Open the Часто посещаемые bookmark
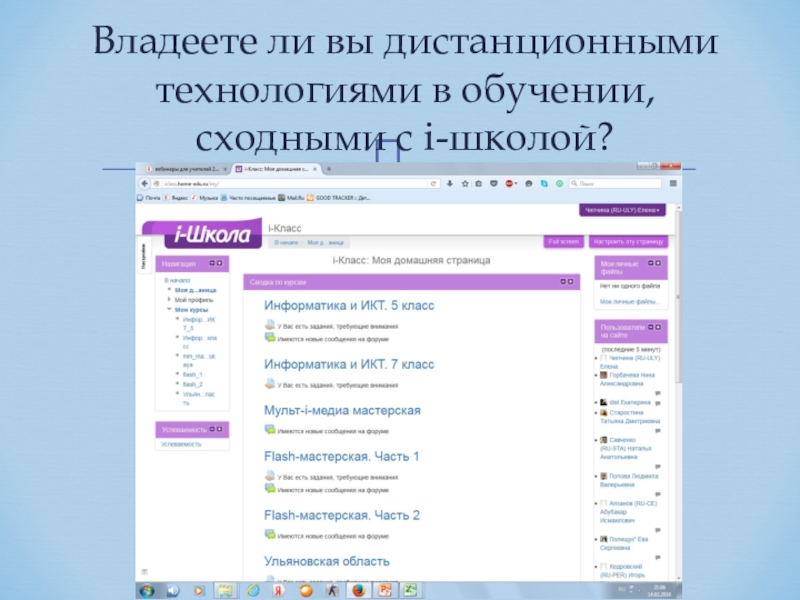The width and height of the screenshot is (800, 600). coord(248,198)
